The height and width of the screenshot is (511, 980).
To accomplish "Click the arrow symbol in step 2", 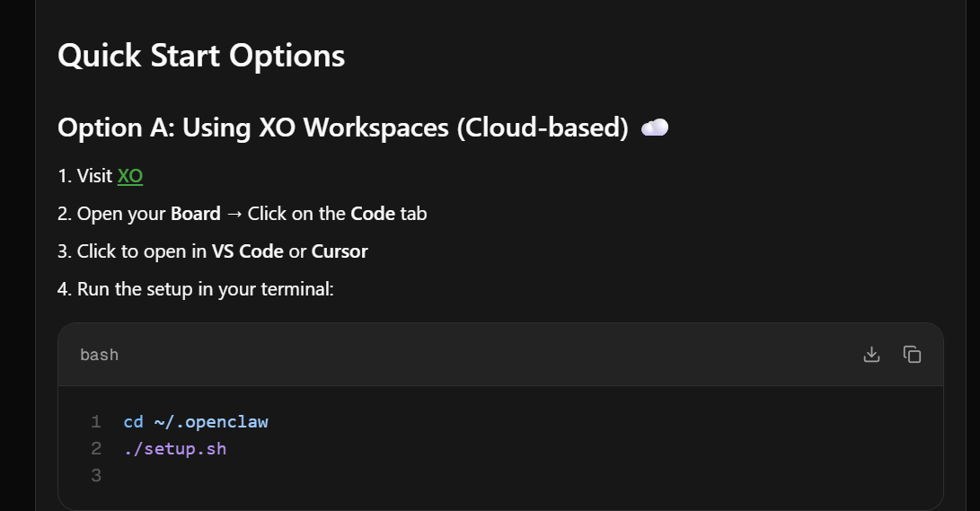I will [234, 214].
